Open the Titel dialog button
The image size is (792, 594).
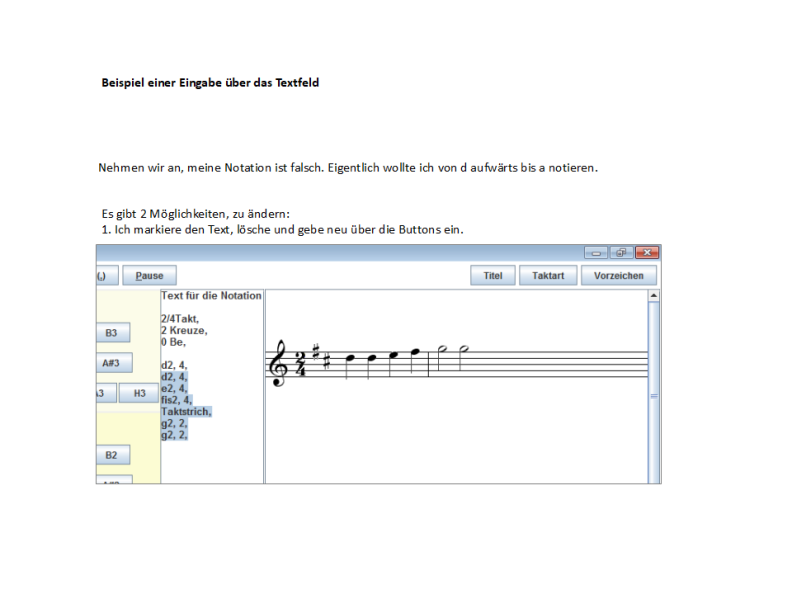[492, 275]
